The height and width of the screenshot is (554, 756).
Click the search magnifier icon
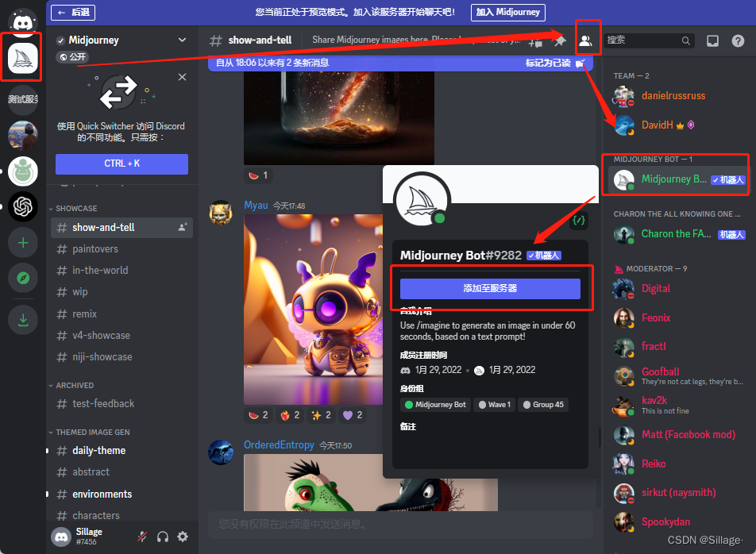(685, 40)
